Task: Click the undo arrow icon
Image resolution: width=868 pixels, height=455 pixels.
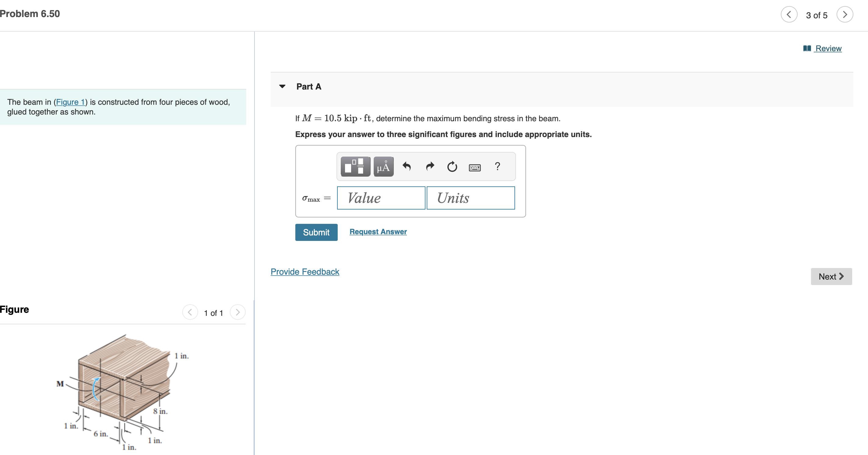Action: point(407,166)
